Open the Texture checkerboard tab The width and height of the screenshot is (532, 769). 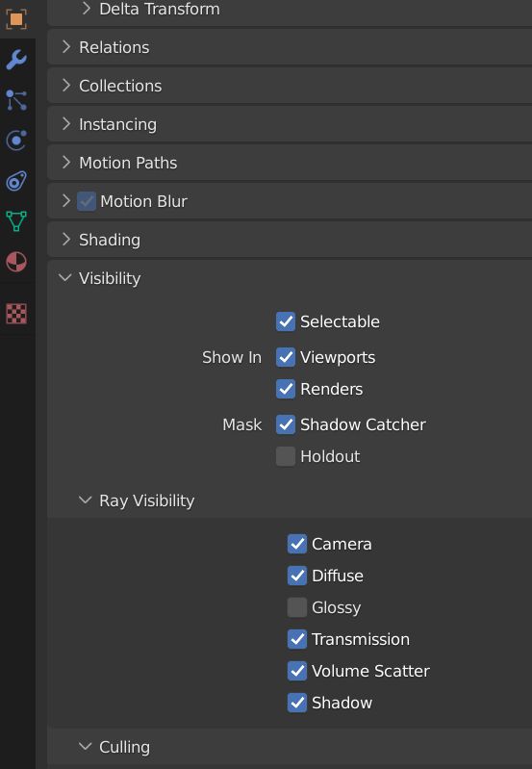click(x=16, y=314)
